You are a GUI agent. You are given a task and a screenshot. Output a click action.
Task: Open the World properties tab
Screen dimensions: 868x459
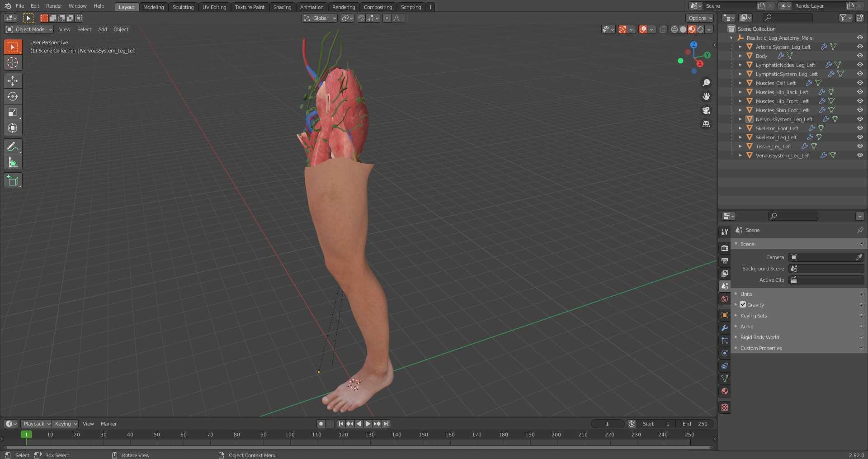[x=725, y=299]
